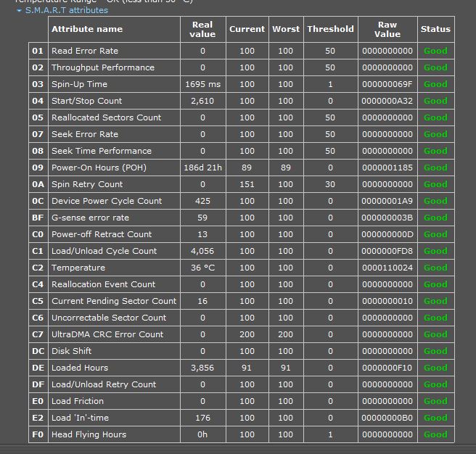476x454 pixels.
Task: Select the Real value column header
Action: pos(202,29)
